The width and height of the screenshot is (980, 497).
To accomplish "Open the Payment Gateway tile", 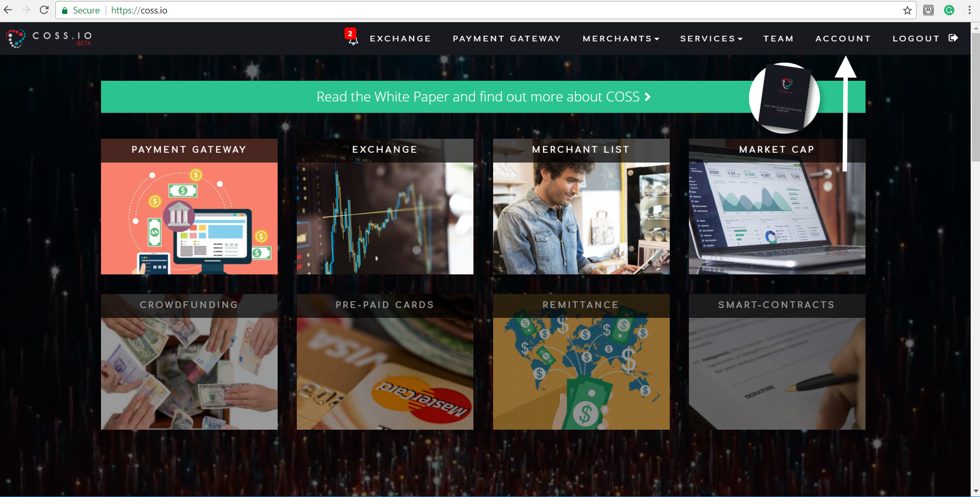I will coord(189,207).
